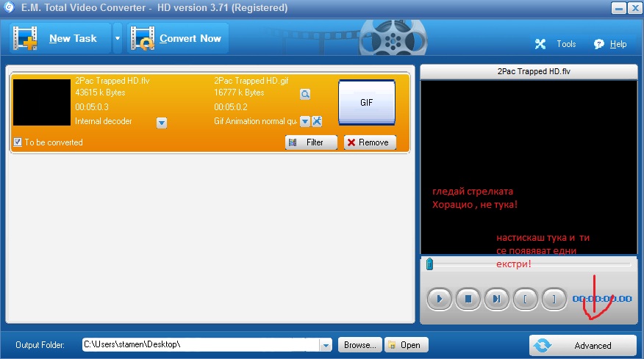Open the Filter button
Image resolution: width=644 pixels, height=359 pixels.
tap(311, 142)
